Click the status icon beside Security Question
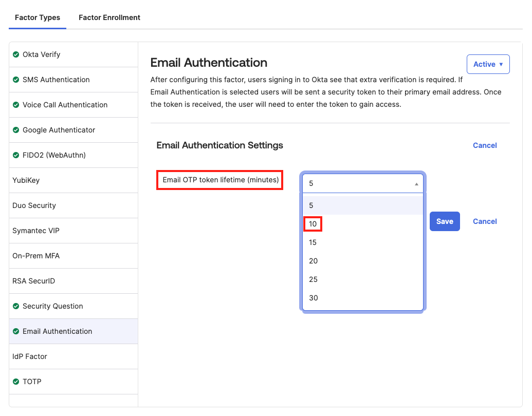Screen dimensions: 532x416 point(15,306)
